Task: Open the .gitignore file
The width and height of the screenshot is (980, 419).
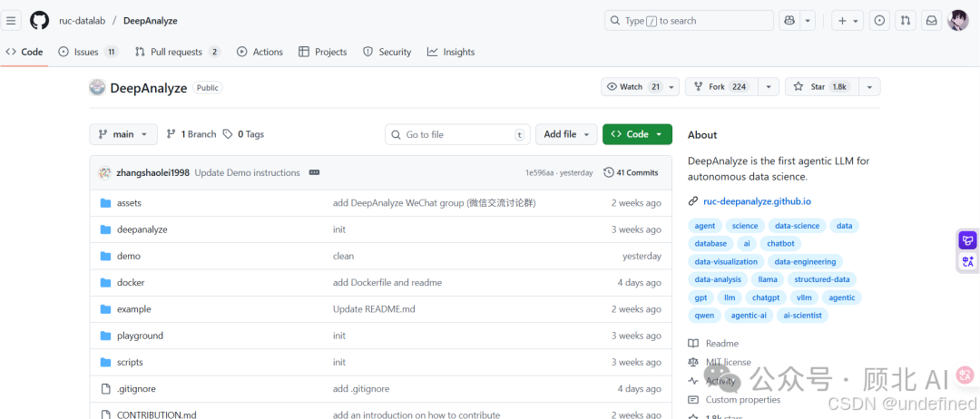Action: (136, 388)
